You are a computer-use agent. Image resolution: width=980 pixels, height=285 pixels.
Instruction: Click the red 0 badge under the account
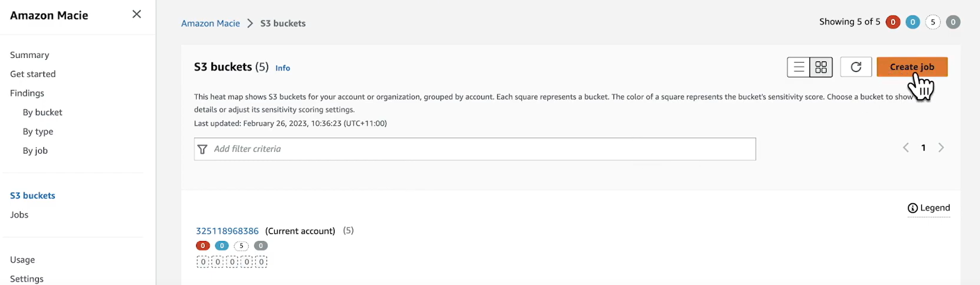coord(203,246)
